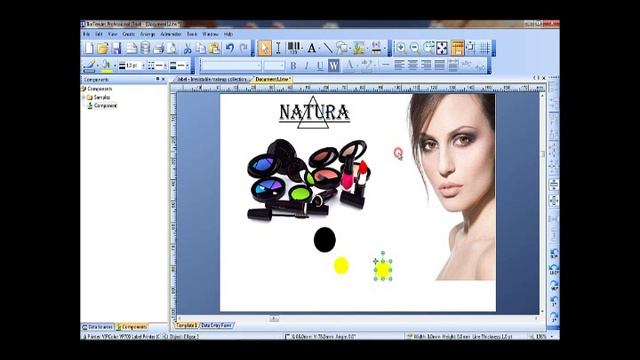Click the horizontal scrollbar thumb under canvas
Viewport: 640px width, 360px height.
[274, 319]
